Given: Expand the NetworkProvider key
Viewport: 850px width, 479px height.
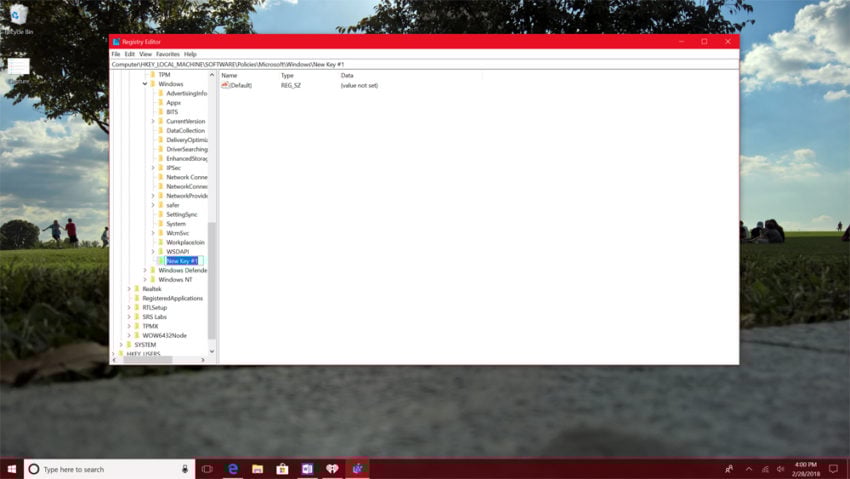Looking at the screenshot, I should 153,196.
